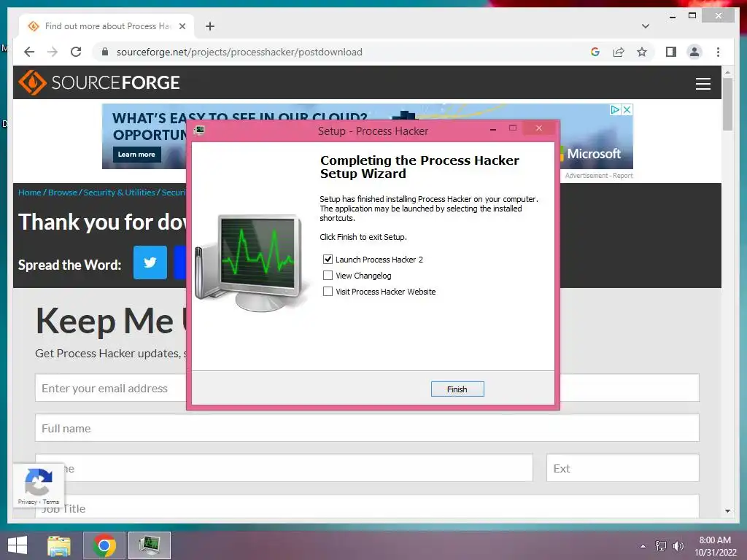Click Chrome taskbar icon
747x560 pixels.
tap(104, 545)
